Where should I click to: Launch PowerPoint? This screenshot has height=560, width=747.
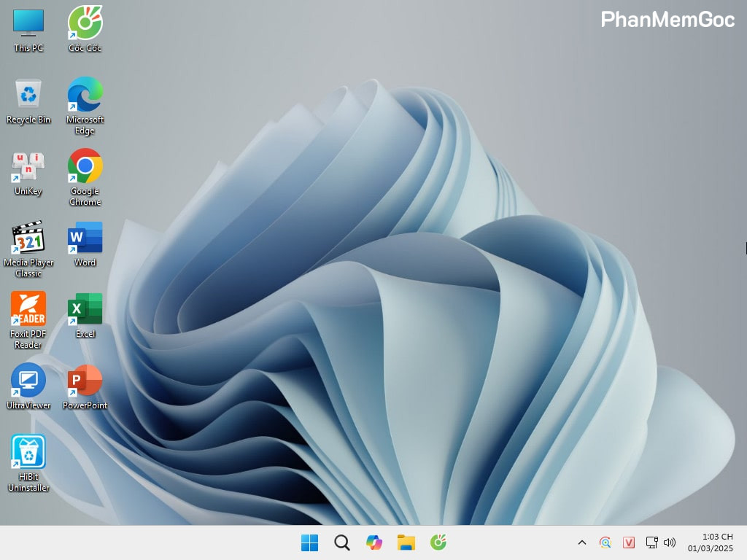click(84, 381)
